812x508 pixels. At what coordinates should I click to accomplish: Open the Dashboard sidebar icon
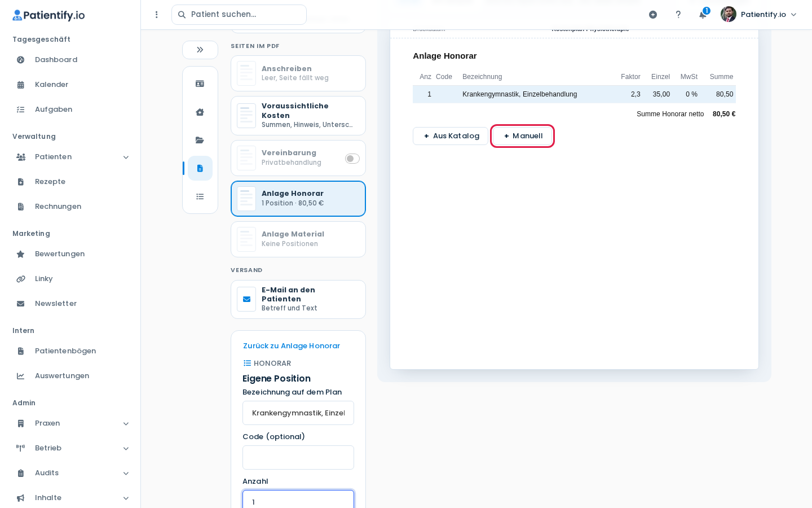pyautogui.click(x=21, y=60)
